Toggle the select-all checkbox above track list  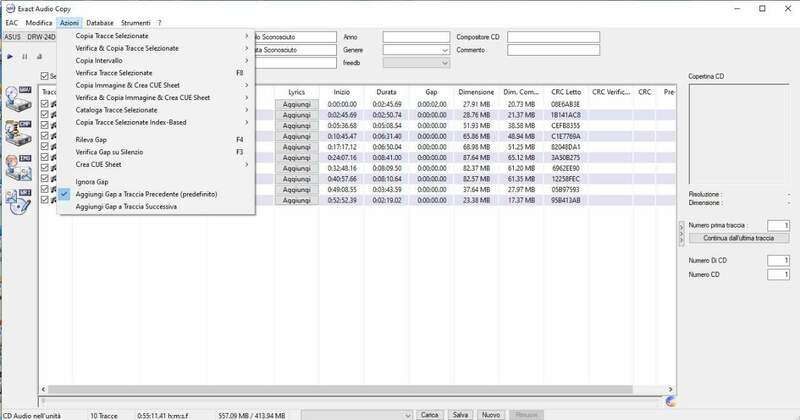coord(46,75)
